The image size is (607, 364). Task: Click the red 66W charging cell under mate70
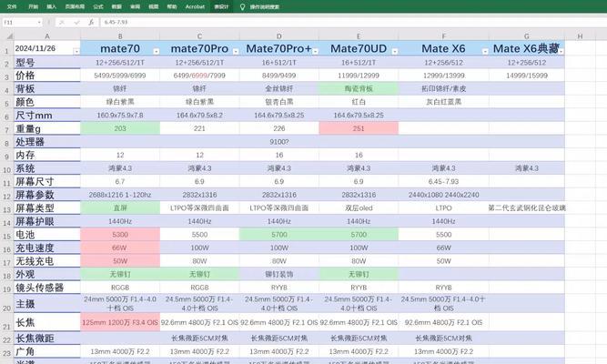[x=120, y=248]
